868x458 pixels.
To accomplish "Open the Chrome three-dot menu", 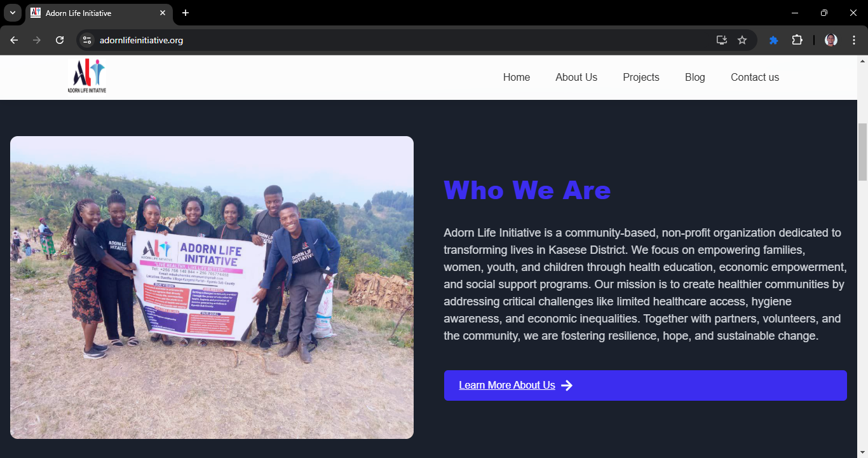I will [853, 40].
